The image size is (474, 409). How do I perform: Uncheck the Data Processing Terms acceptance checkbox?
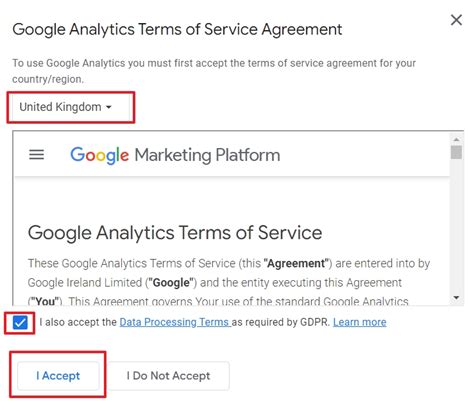coord(20,323)
